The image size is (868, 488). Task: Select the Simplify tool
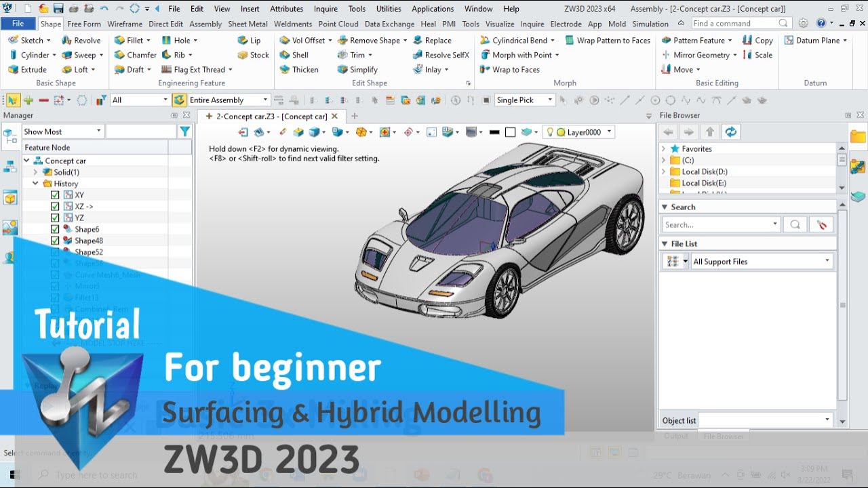(357, 69)
